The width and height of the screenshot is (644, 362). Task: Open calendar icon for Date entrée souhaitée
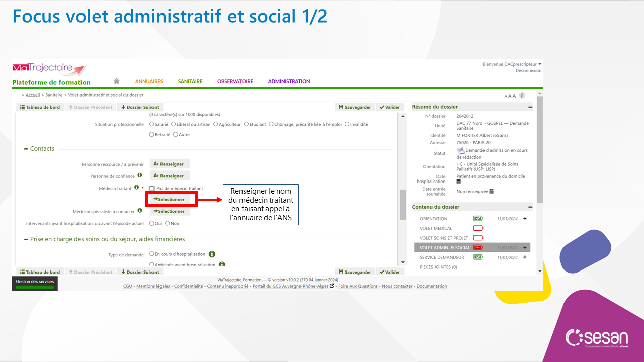[491, 191]
